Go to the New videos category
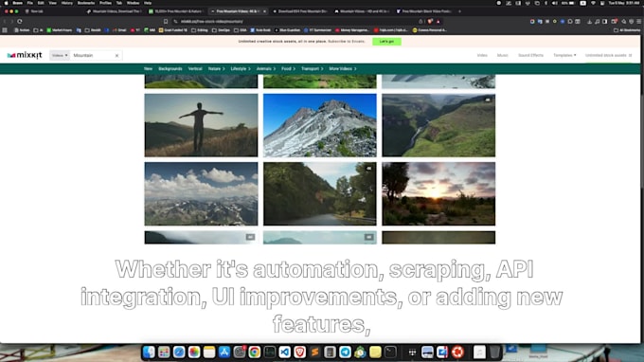The image size is (644, 362). click(149, 68)
